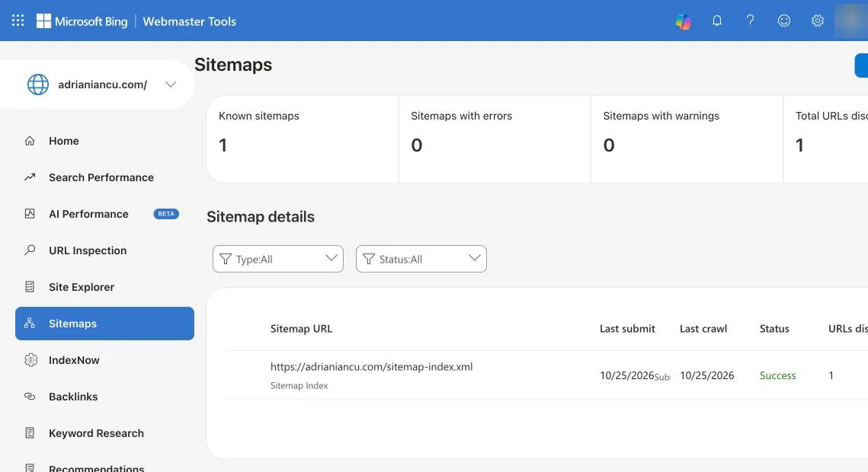Click the funnel icon in Status filter
868x472 pixels.
(369, 259)
